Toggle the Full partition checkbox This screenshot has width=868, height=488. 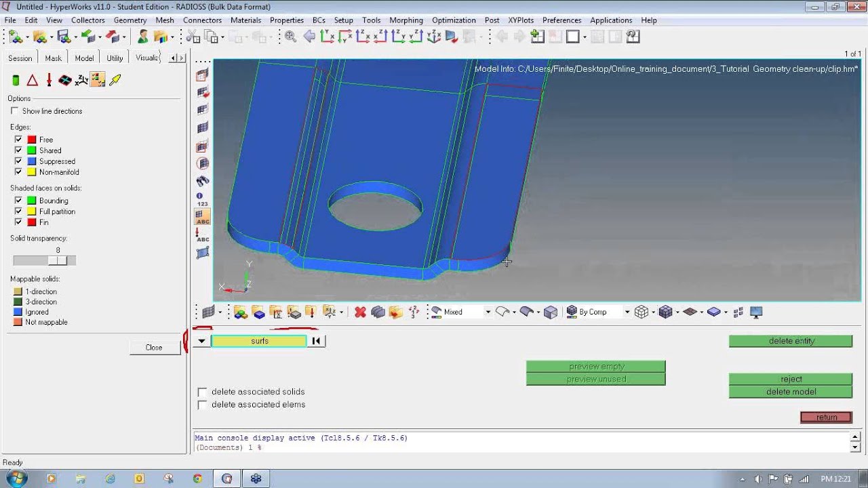[18, 211]
